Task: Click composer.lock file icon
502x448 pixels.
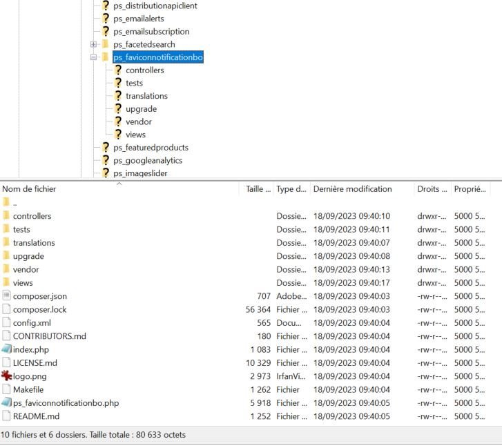Action: click(6, 309)
